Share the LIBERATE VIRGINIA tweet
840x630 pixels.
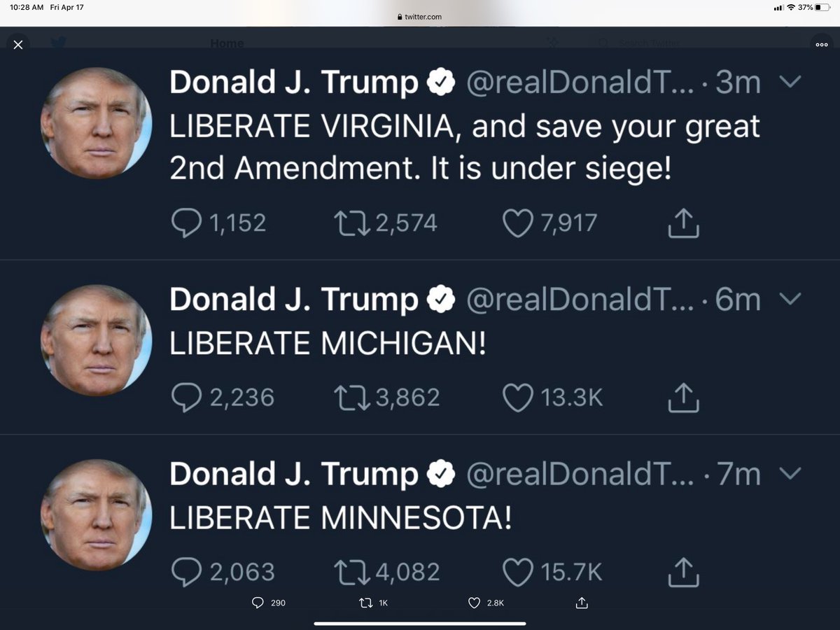tap(683, 223)
